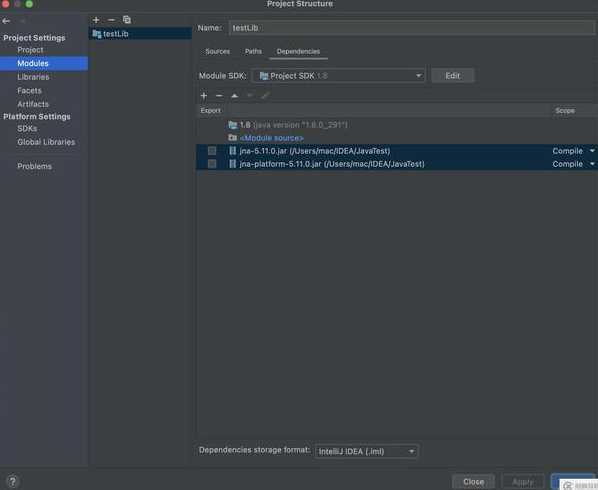This screenshot has height=490, width=598.
Task: Open scope dropdown for jna-platform-5.11.0.jar
Action: tap(592, 164)
